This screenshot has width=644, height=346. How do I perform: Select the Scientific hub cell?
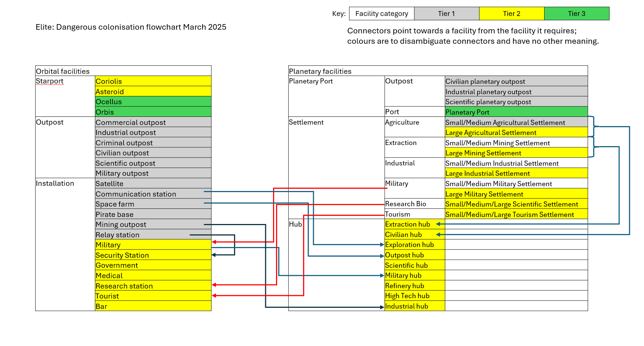tap(415, 265)
